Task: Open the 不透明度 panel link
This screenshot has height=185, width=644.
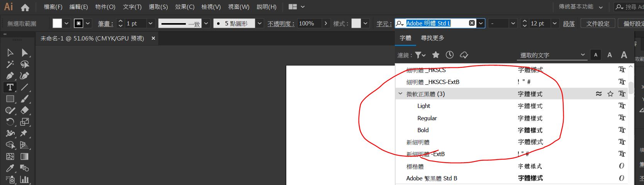Action: 280,24
